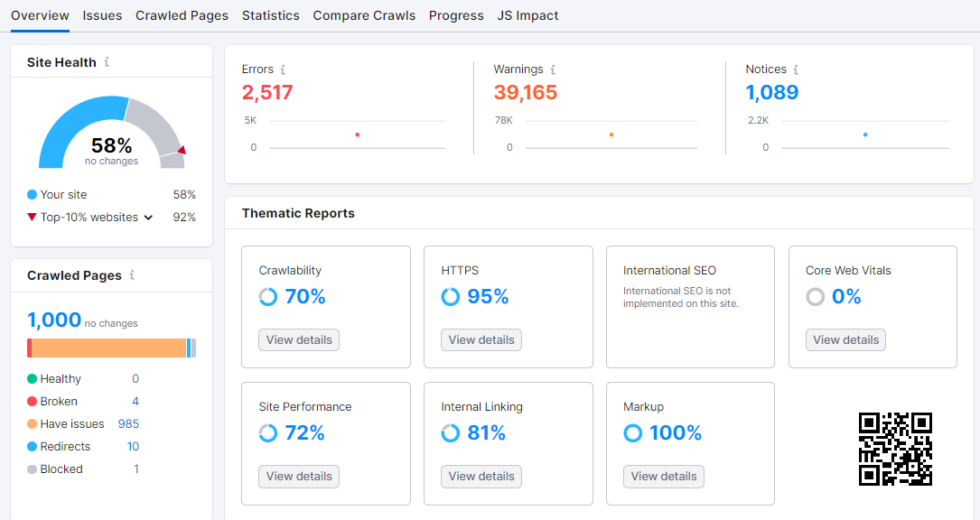Click the Markup 100% donut icon
The width and height of the screenshot is (980, 520).
click(x=633, y=433)
